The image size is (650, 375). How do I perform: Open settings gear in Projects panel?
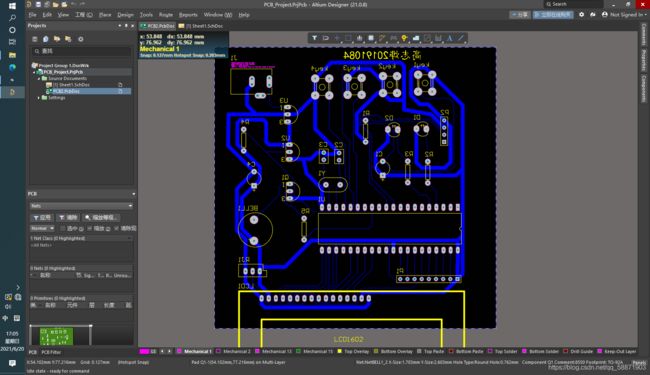tap(81, 39)
